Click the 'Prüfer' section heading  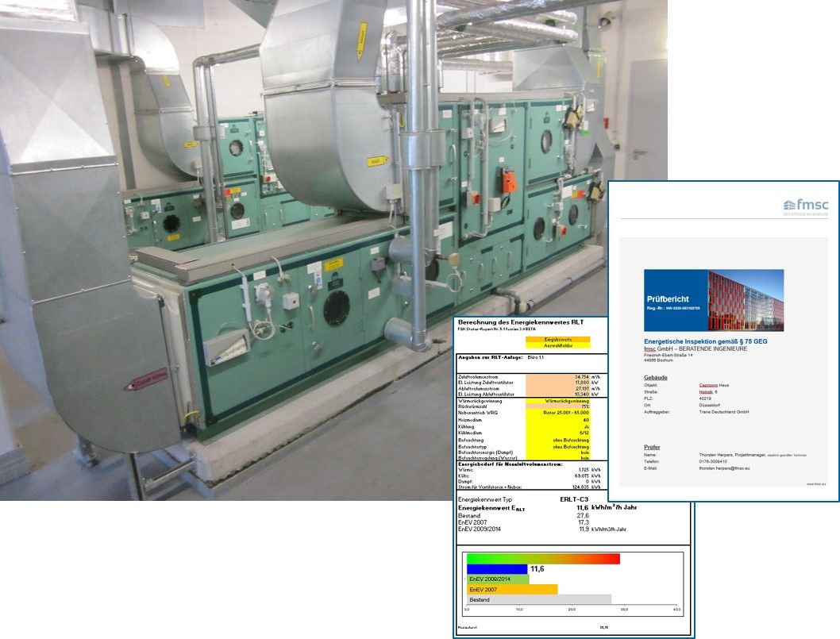click(x=652, y=447)
